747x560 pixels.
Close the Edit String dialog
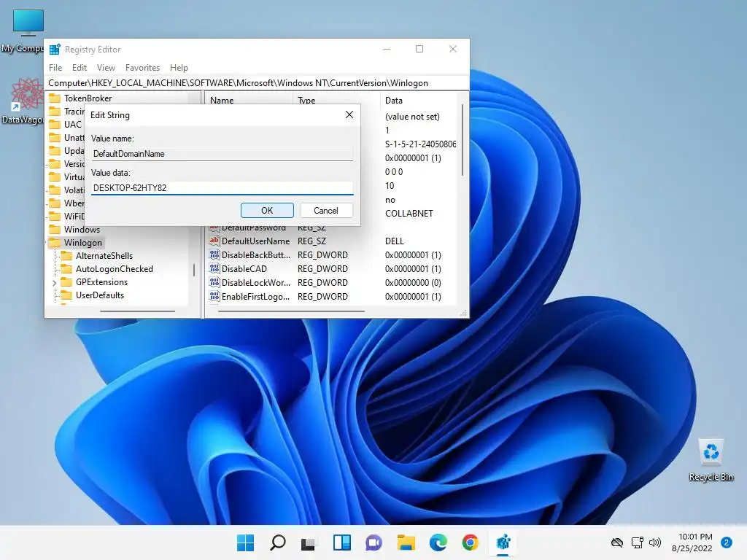coord(349,114)
